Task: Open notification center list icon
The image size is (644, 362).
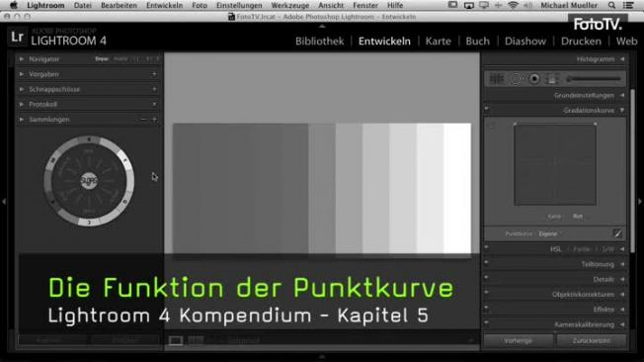Action: (628, 5)
